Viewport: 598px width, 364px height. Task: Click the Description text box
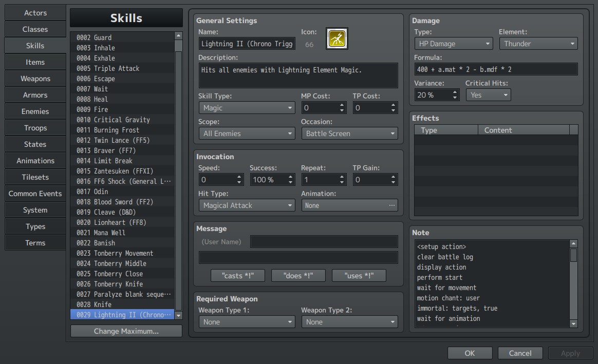coord(298,75)
